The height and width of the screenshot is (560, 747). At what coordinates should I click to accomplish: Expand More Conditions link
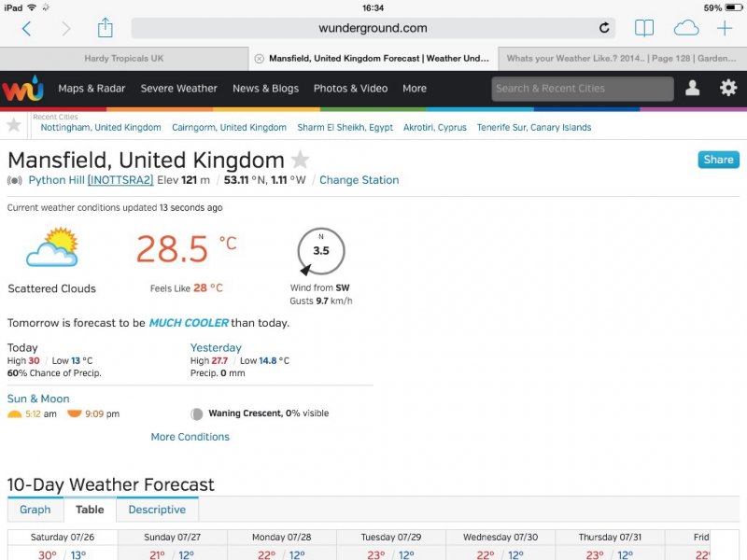click(x=190, y=437)
